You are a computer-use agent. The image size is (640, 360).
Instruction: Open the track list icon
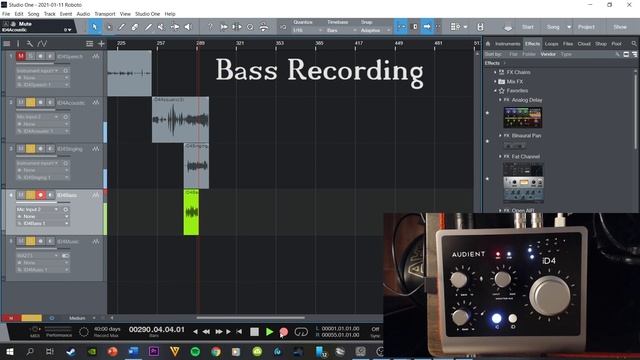(7, 44)
